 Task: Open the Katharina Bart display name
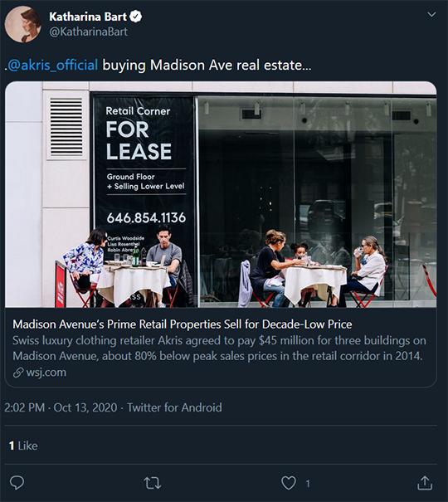(x=88, y=17)
